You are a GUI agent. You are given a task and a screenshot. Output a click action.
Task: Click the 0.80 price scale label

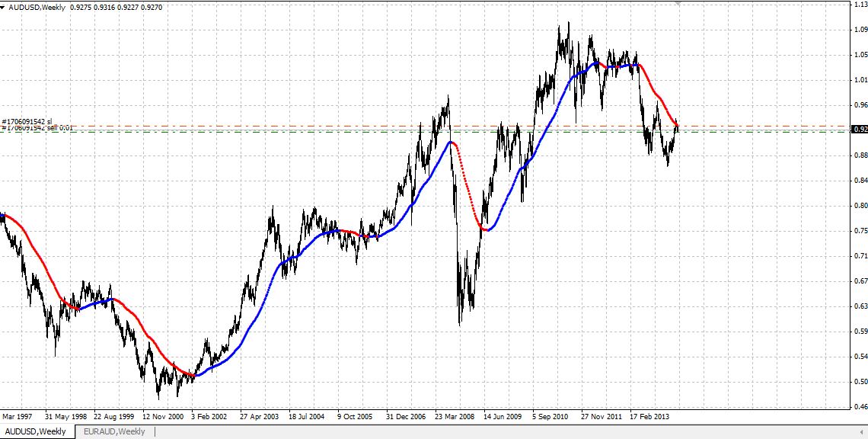pyautogui.click(x=861, y=206)
